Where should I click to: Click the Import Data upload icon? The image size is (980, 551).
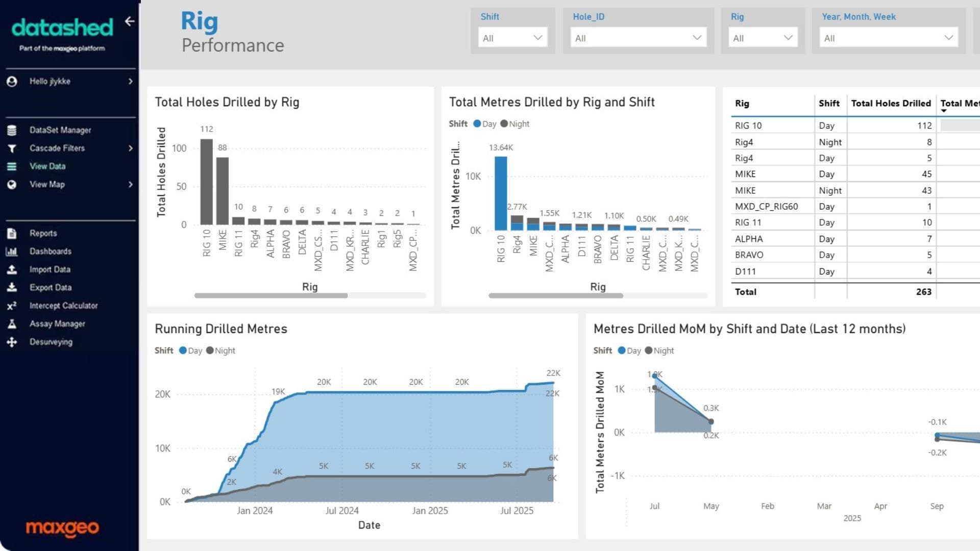pos(12,269)
